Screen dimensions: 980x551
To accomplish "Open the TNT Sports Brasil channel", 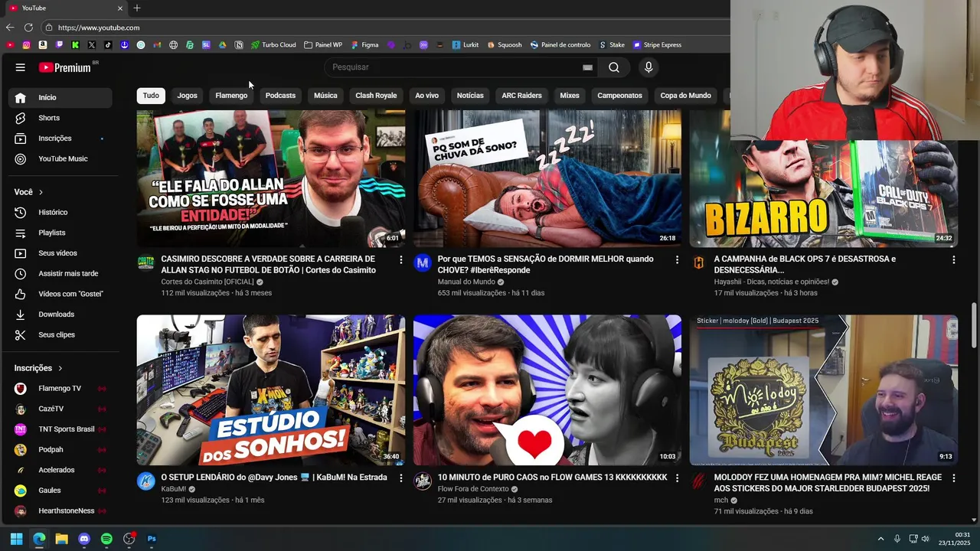I will 60,429.
